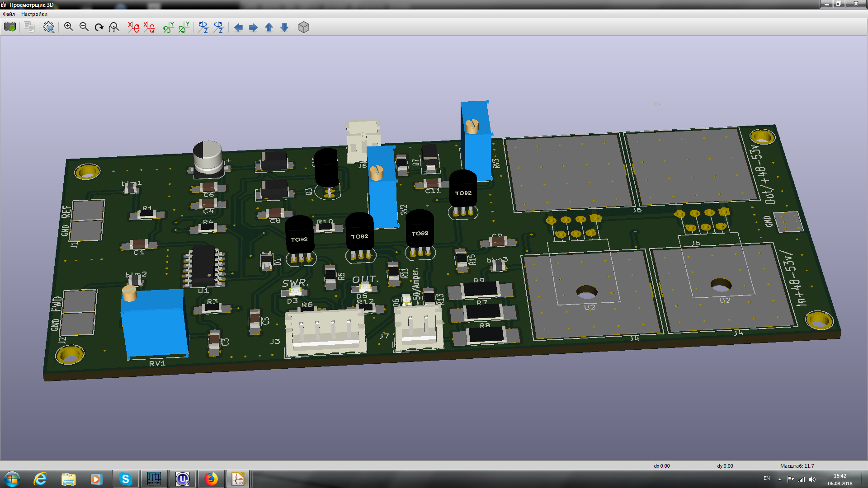Click the reload board icon

pyautogui.click(x=10, y=27)
